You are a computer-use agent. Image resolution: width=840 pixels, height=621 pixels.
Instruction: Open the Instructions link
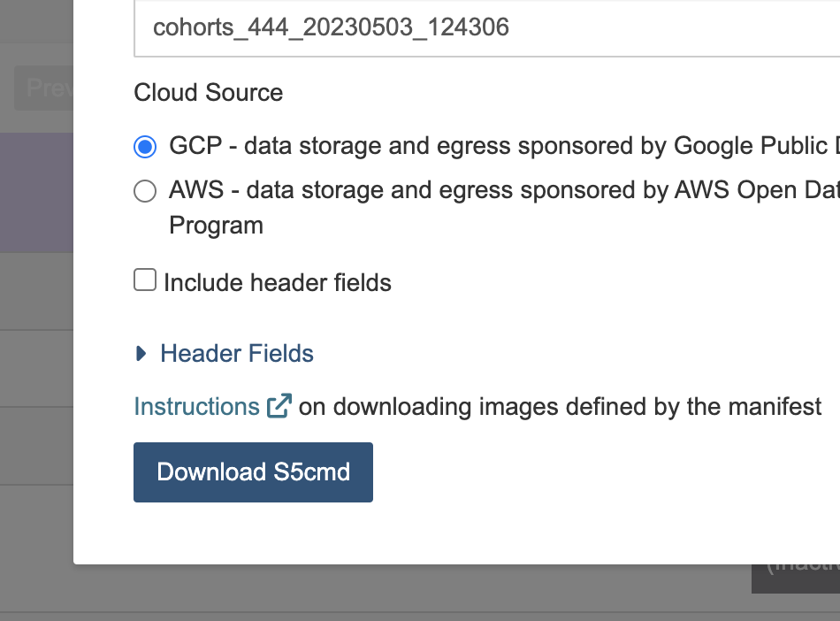[197, 406]
